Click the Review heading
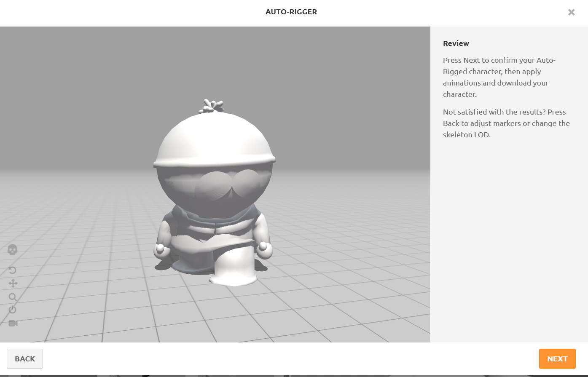588x377 pixels. pos(456,43)
